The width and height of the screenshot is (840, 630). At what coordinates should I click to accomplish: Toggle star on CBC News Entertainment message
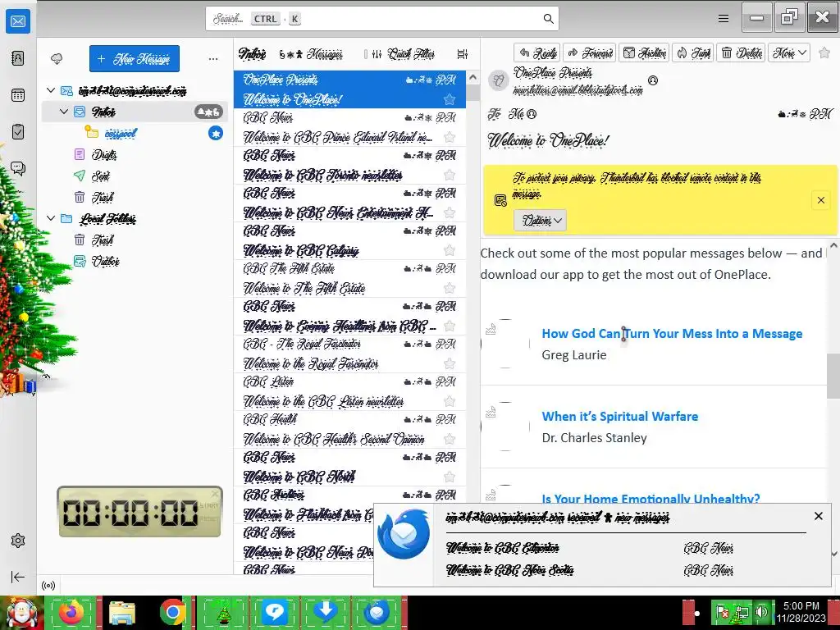click(450, 212)
